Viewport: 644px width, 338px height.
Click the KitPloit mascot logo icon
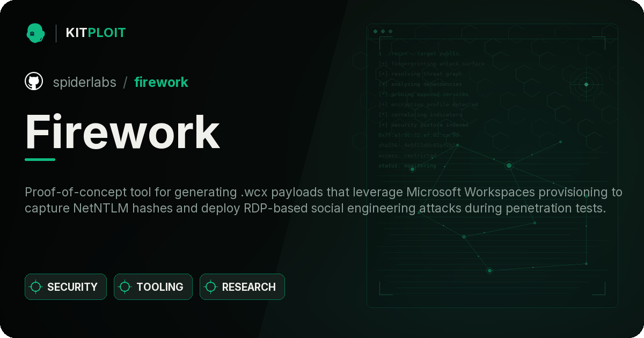pyautogui.click(x=35, y=33)
